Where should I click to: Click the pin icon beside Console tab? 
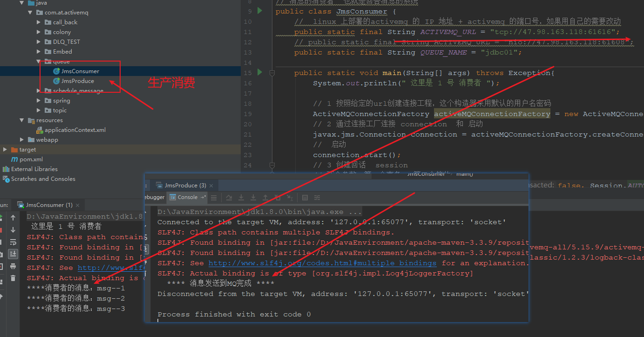click(x=203, y=197)
